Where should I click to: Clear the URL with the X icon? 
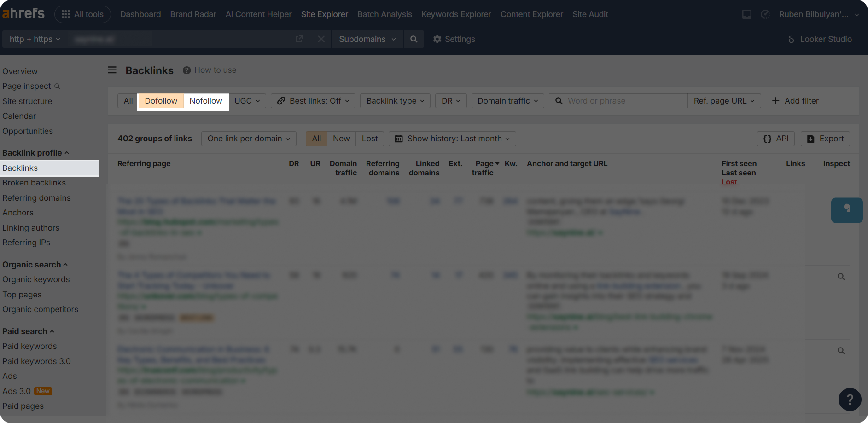(x=321, y=39)
